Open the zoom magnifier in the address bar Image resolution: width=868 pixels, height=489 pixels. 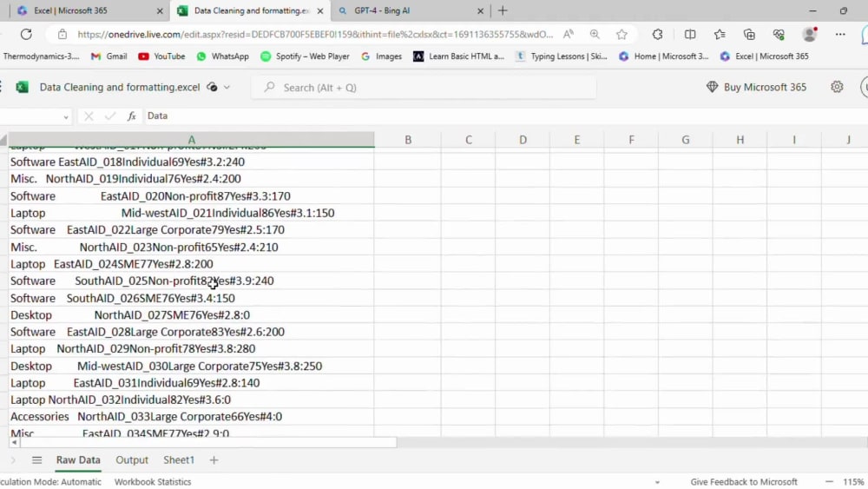point(595,35)
